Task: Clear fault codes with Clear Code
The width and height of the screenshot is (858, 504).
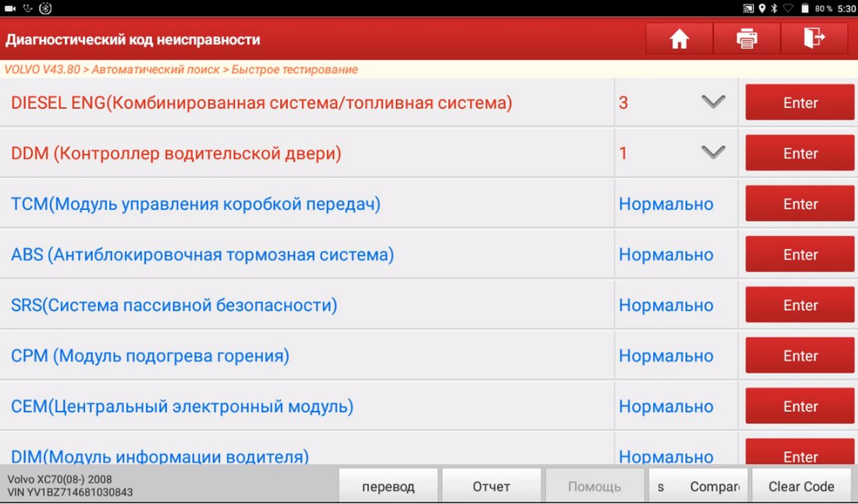Action: tap(801, 486)
